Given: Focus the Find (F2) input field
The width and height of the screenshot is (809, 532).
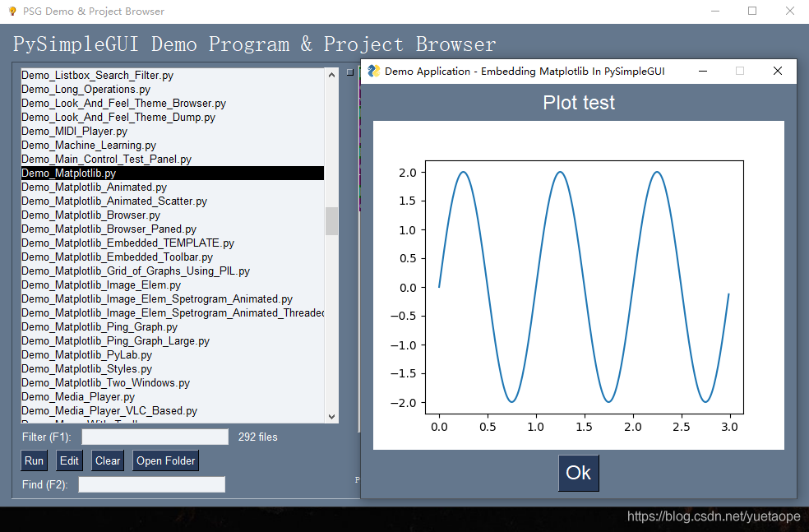Looking at the screenshot, I should click(151, 484).
